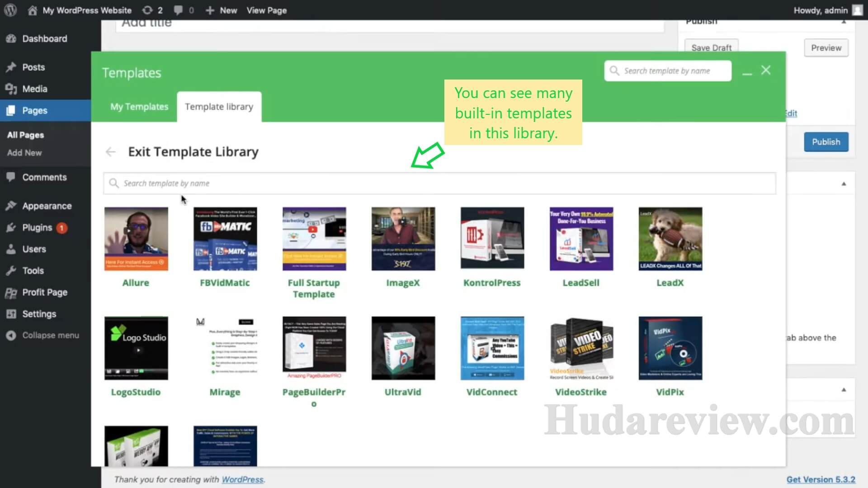Open the comments bubble in admin bar

click(184, 10)
